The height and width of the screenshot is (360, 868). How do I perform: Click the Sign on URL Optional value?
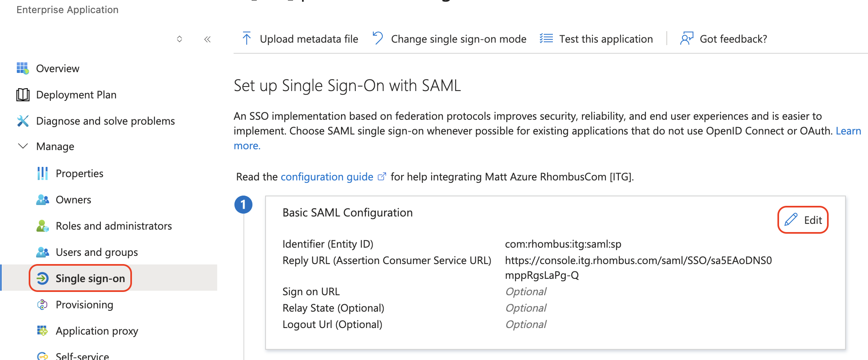pos(526,292)
